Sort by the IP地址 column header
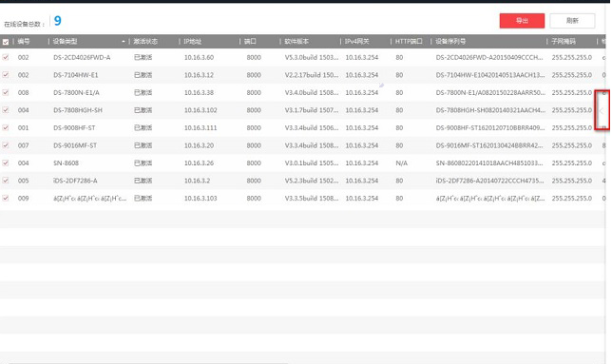The image size is (612, 364). [x=192, y=42]
